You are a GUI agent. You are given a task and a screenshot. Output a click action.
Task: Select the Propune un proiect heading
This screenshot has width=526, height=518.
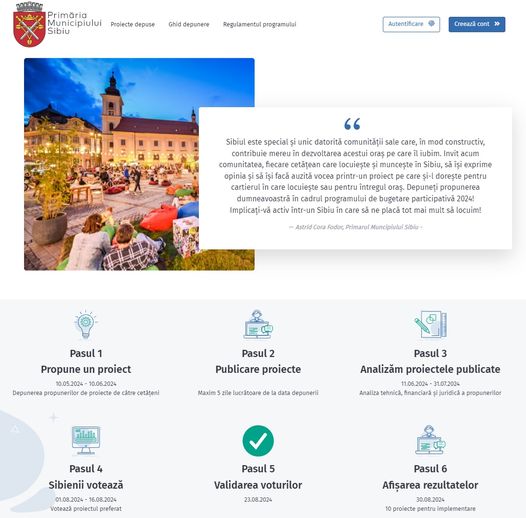point(86,369)
